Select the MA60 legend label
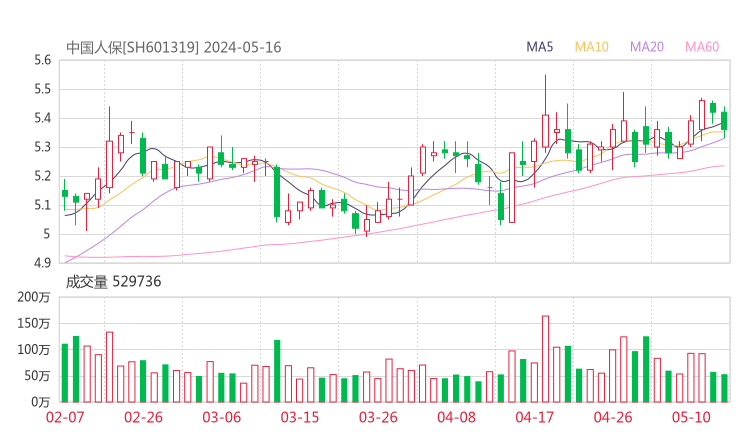 point(702,47)
